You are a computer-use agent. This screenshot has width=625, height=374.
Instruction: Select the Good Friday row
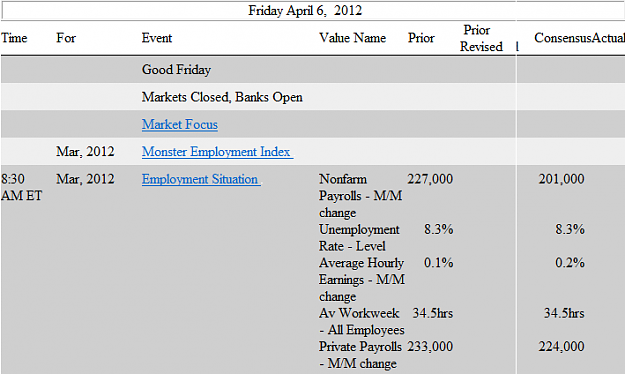click(312, 69)
